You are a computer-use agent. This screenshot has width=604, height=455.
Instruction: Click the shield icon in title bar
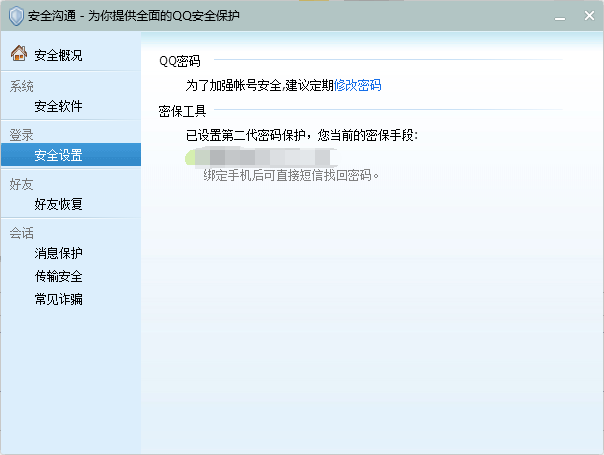(16, 16)
